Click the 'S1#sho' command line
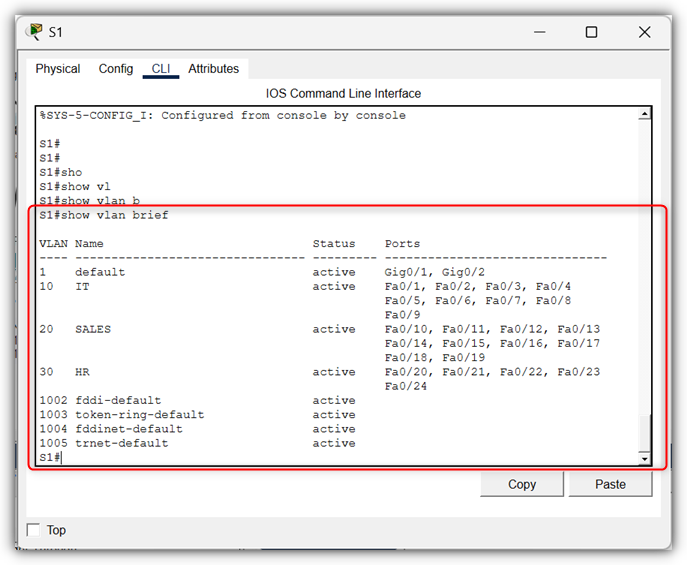 60,172
